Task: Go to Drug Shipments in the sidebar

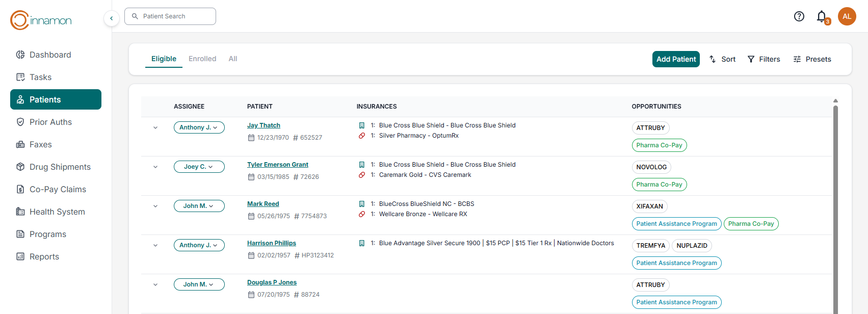Action: pos(60,167)
